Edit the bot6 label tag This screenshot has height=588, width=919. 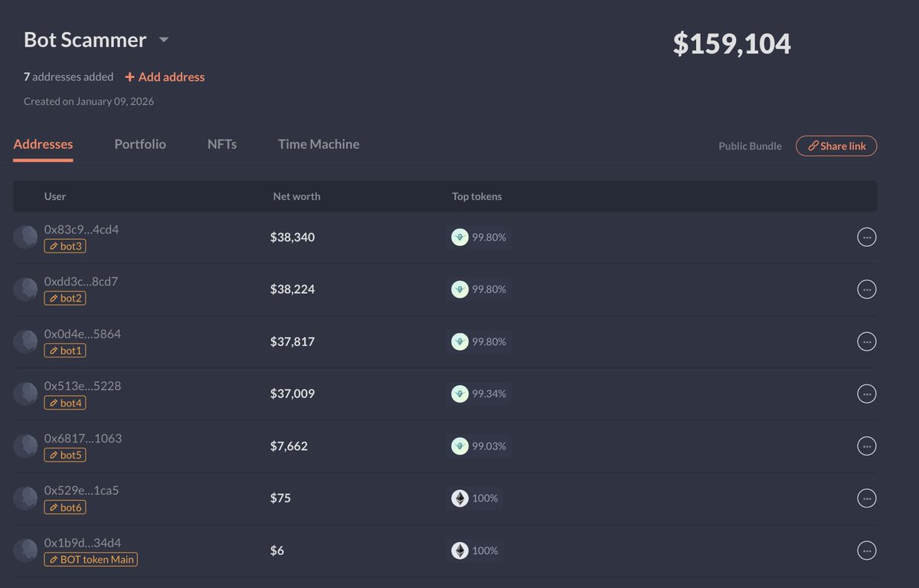click(x=65, y=507)
